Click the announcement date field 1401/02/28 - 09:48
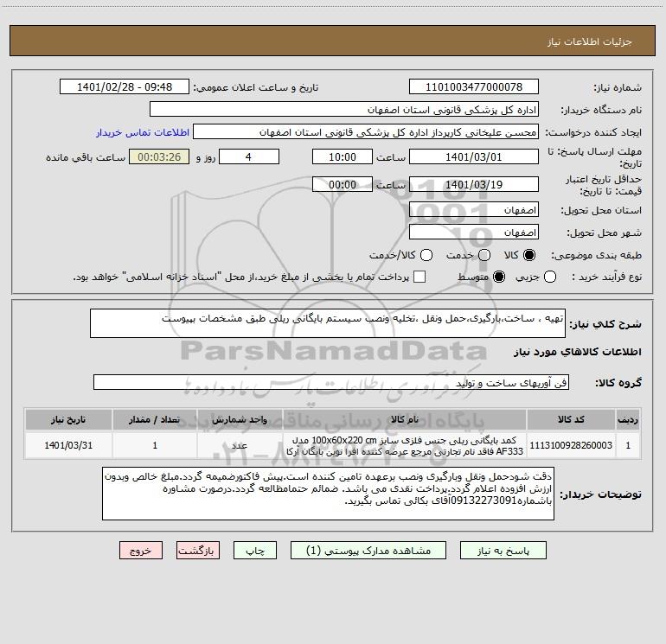 (x=125, y=86)
